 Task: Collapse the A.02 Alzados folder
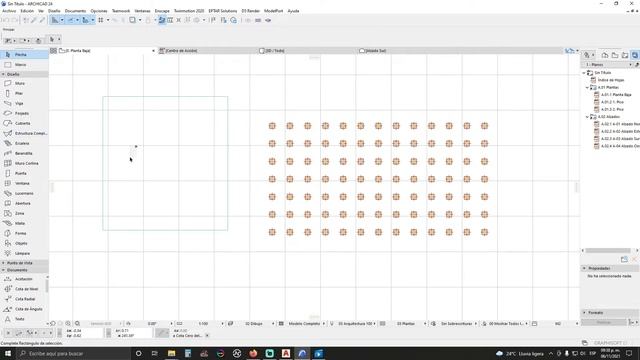tap(587, 117)
